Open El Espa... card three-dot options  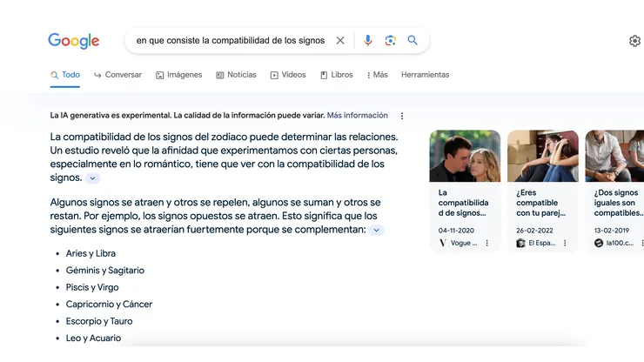click(x=565, y=244)
